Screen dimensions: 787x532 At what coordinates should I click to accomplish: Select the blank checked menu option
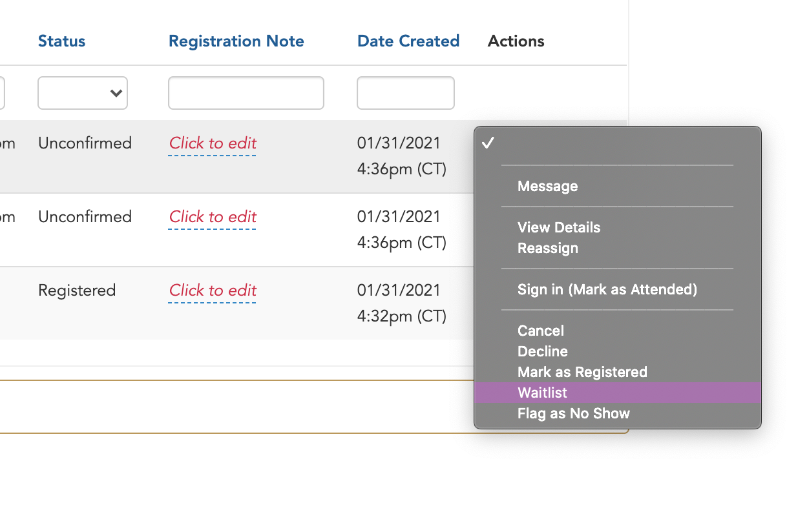pyautogui.click(x=617, y=143)
